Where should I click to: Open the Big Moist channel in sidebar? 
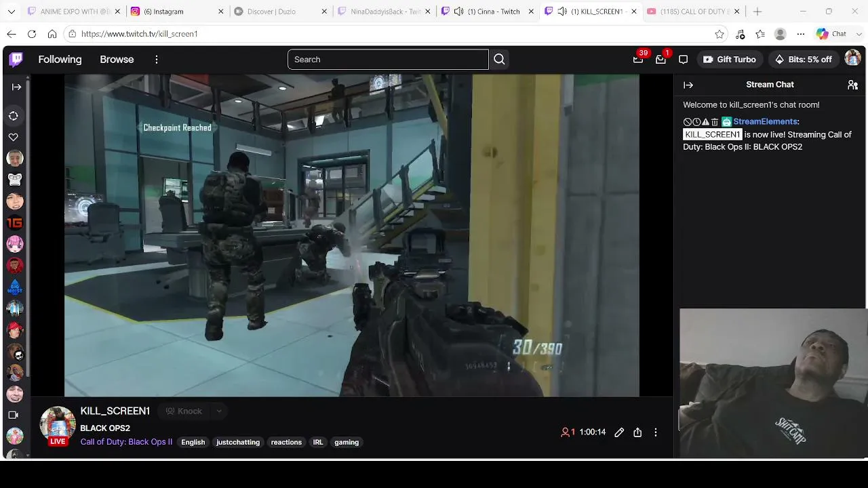[14, 287]
